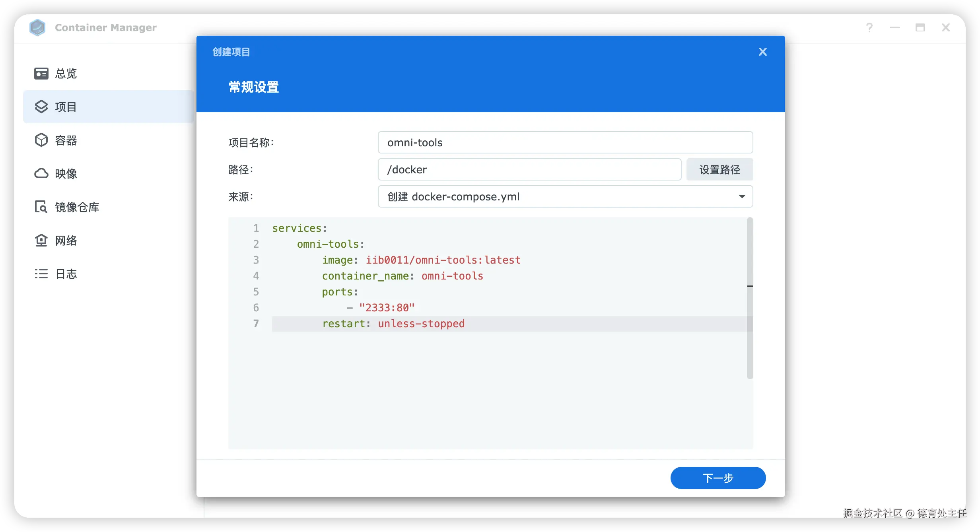Click the Project (项目) layers icon
Viewport: 980px width, 532px height.
coord(41,107)
